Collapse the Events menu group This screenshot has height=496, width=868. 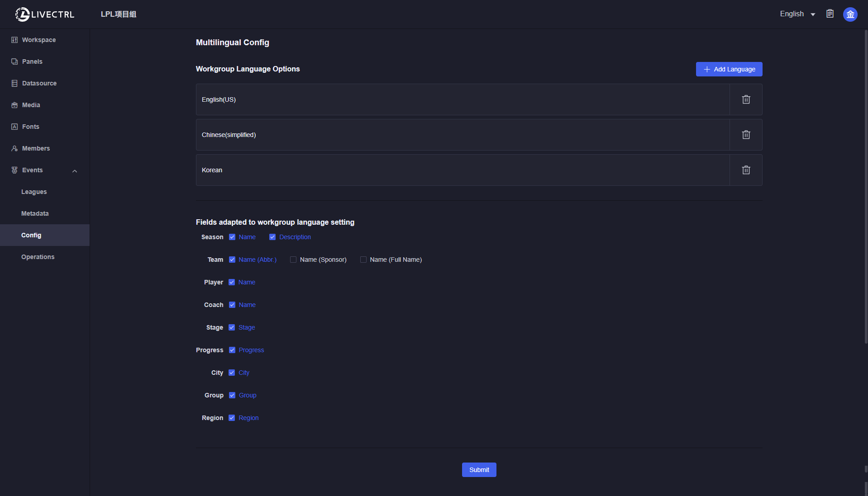click(75, 170)
